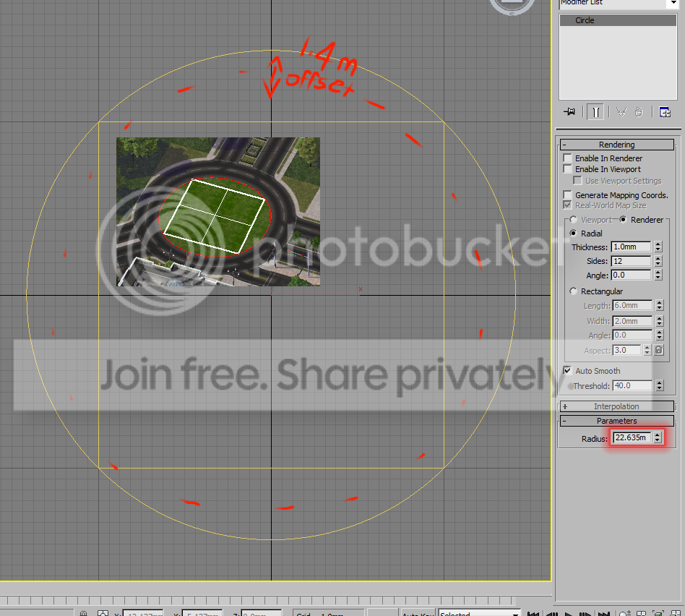Screen dimensions: 685x616
Task: Click the Threshold value field
Action: [632, 385]
